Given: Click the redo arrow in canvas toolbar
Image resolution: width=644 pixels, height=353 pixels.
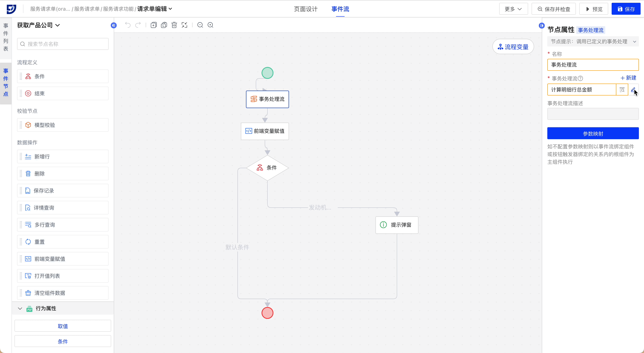Looking at the screenshot, I should (138, 25).
